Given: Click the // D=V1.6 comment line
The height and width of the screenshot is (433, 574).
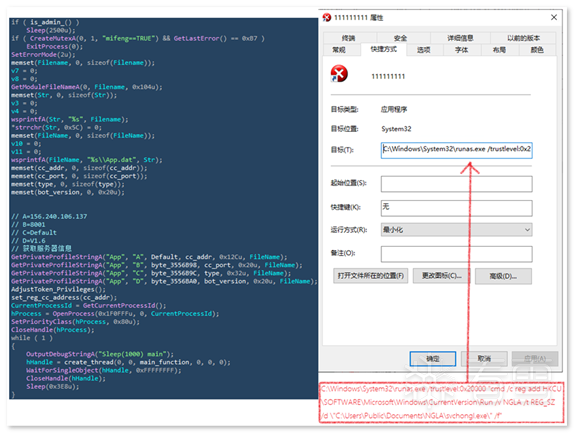Looking at the screenshot, I should (28, 240).
